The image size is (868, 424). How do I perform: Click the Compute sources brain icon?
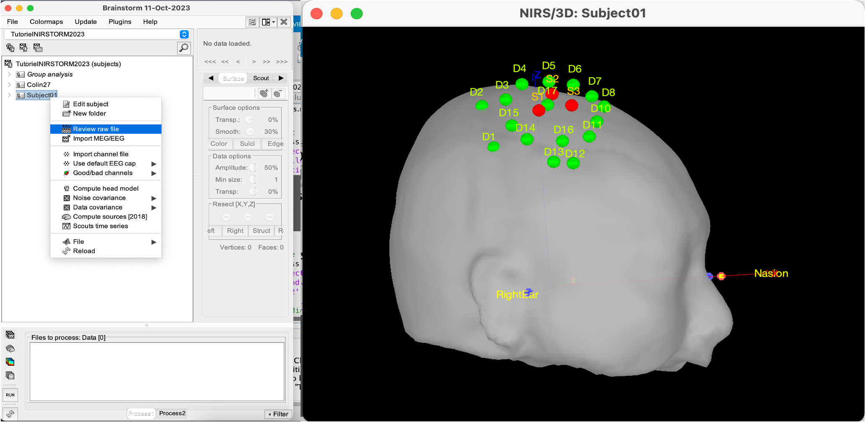66,217
